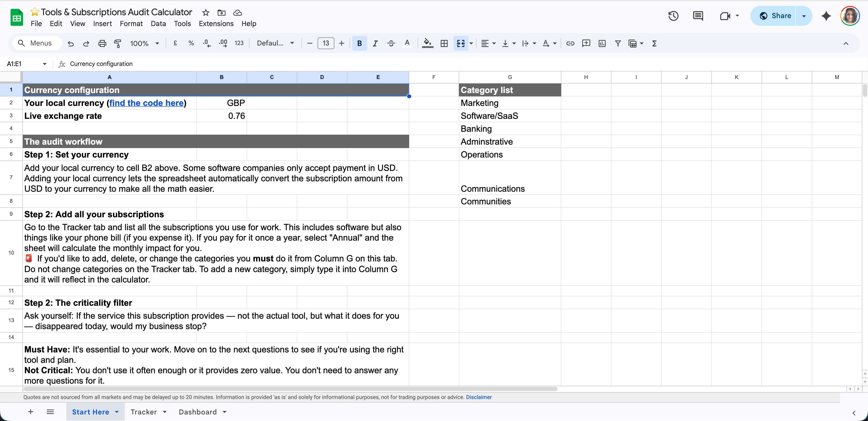Insert a comment
The height and width of the screenshot is (421, 868).
(586, 43)
